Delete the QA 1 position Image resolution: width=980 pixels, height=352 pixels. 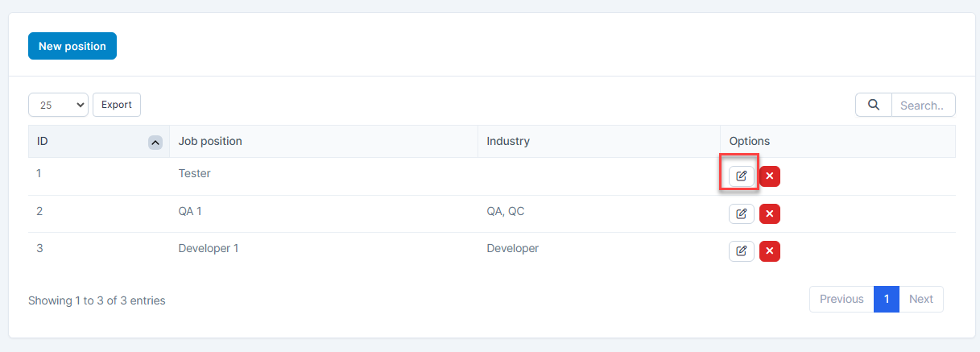(770, 213)
